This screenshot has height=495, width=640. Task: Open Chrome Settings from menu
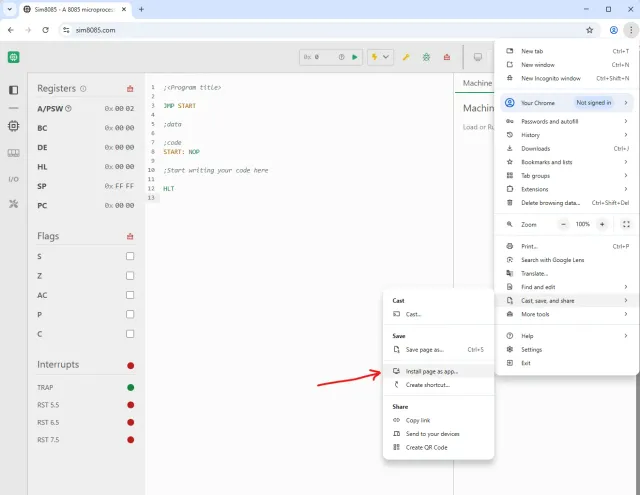(x=567, y=350)
